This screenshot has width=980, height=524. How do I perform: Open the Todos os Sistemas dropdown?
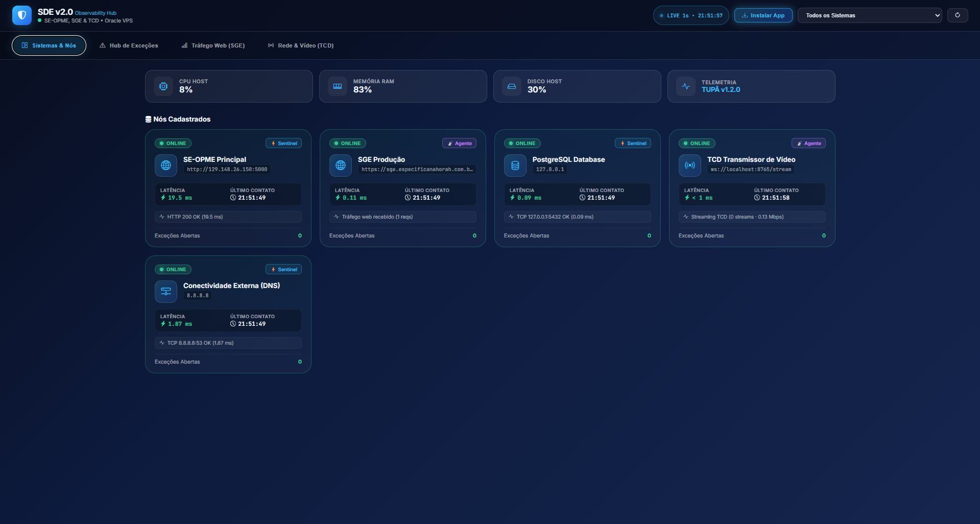click(x=870, y=15)
